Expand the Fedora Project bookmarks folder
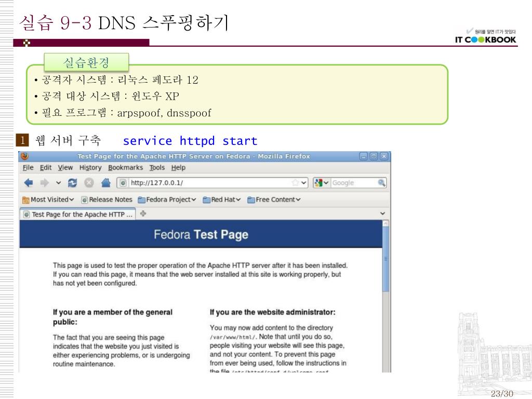Image resolution: width=532 pixels, height=399 pixels. [167, 199]
